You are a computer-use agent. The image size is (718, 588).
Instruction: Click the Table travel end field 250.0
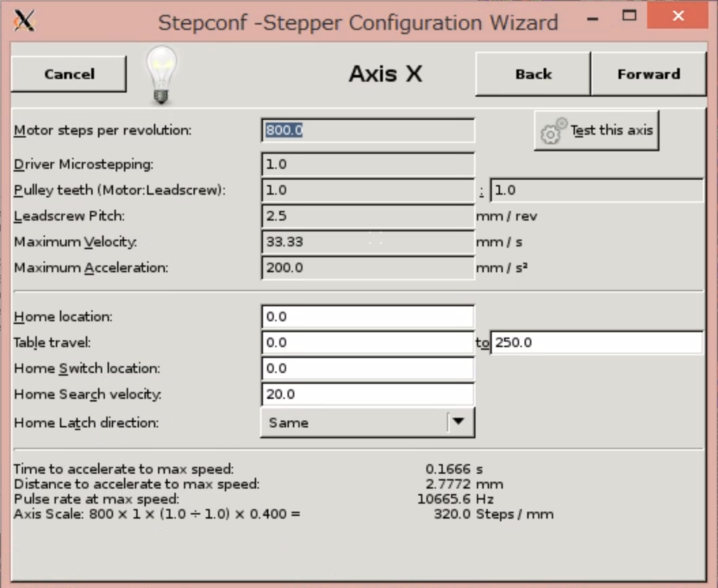[x=597, y=342]
